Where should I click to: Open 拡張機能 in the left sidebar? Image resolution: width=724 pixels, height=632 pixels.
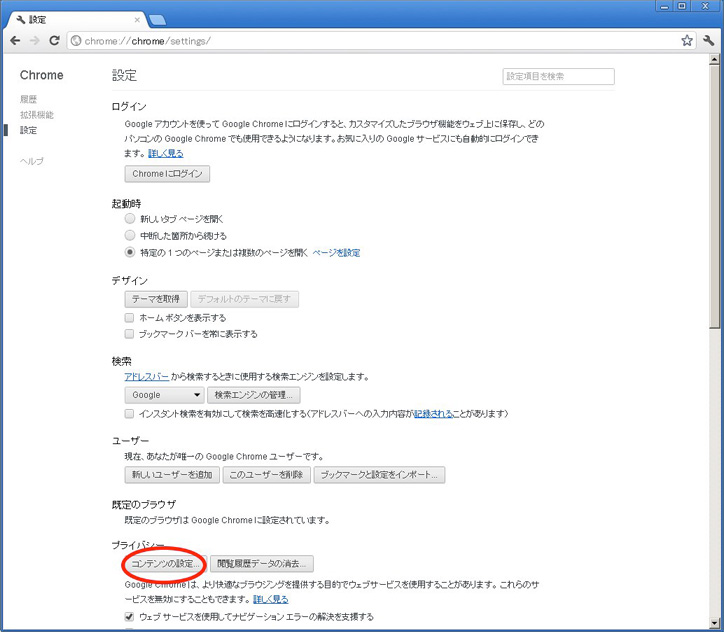point(36,115)
